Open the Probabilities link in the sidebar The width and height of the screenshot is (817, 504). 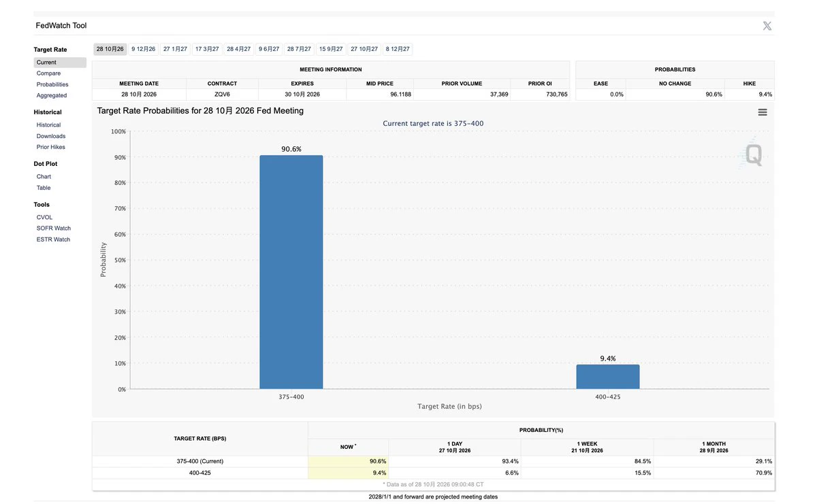pyautogui.click(x=52, y=84)
